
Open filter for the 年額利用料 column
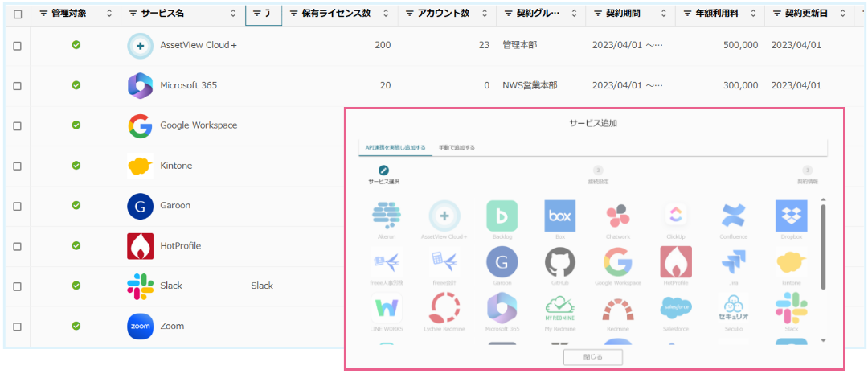687,14
